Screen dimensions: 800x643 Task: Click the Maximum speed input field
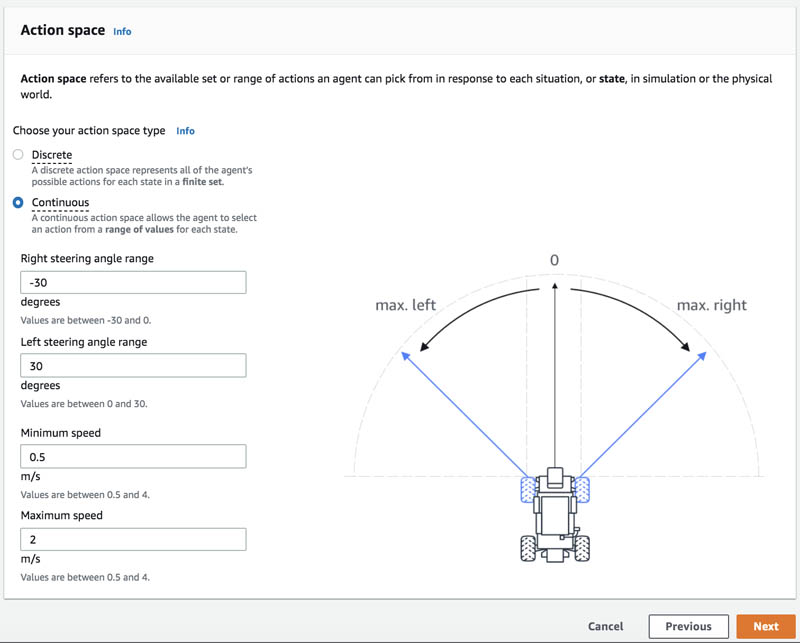coord(133,539)
